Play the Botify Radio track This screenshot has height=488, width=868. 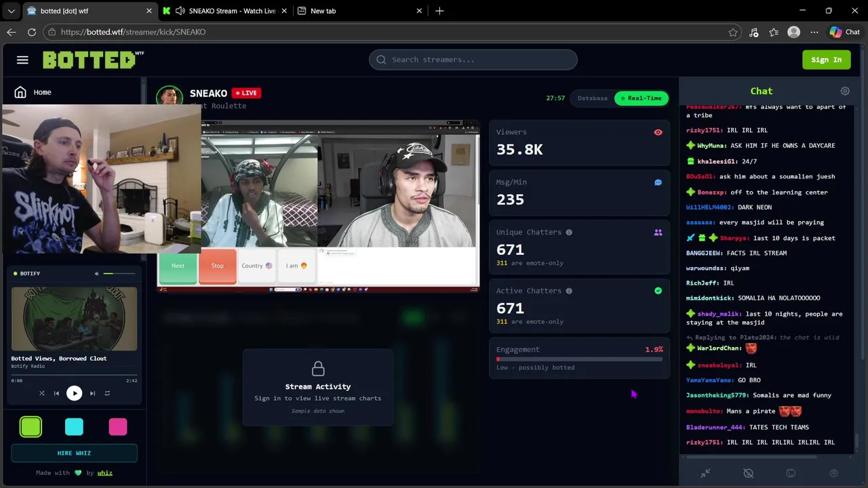(x=74, y=393)
